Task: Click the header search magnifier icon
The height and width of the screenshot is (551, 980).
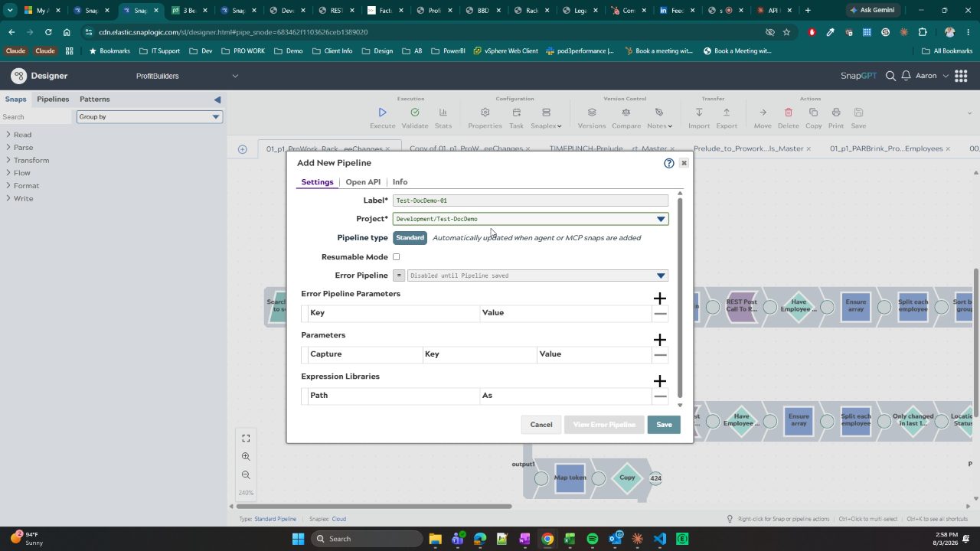Action: pos(890,76)
